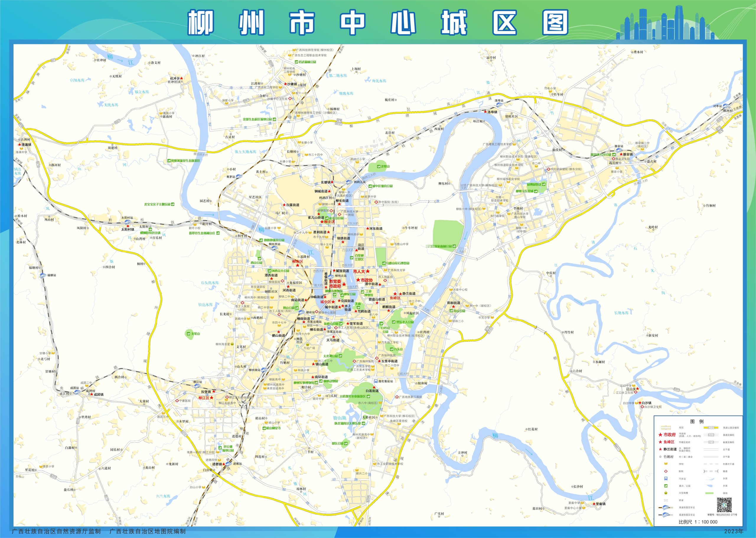
Task: Click the hospital icon under 市人民医院
Action: click(385, 281)
